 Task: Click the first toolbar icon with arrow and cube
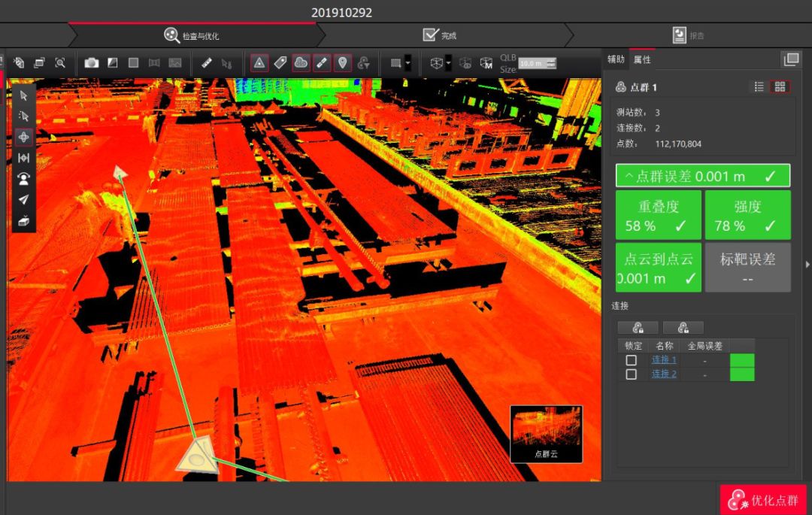pyautogui.click(x=19, y=63)
